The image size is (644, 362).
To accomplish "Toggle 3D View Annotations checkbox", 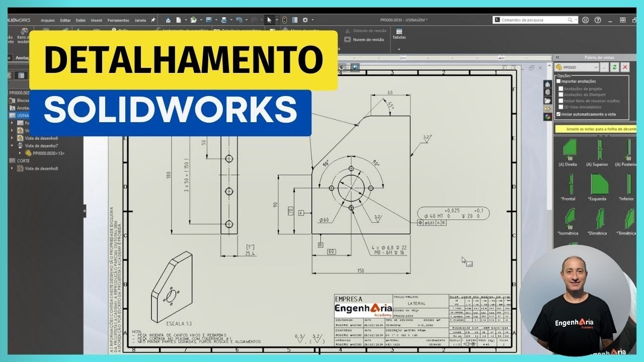I will point(561,107).
